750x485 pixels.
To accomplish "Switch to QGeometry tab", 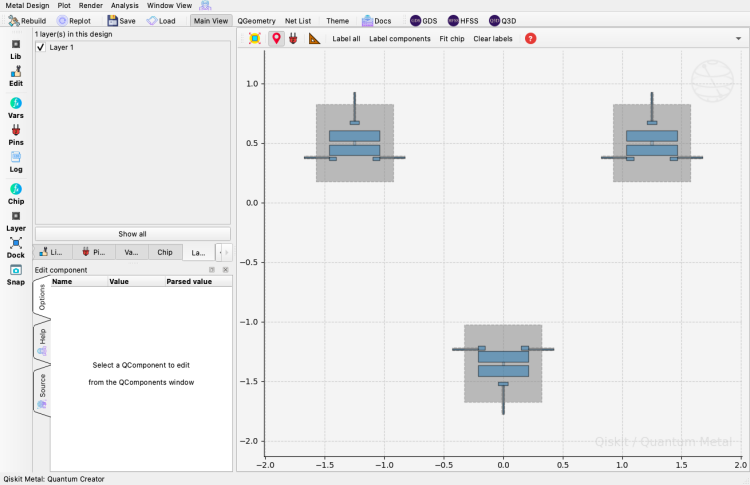I will click(256, 21).
